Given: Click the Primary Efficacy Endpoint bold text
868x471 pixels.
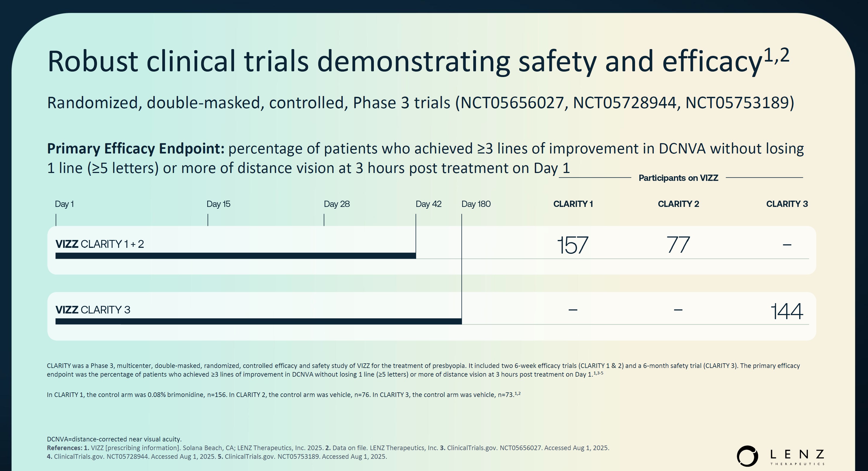Looking at the screenshot, I should [x=135, y=148].
